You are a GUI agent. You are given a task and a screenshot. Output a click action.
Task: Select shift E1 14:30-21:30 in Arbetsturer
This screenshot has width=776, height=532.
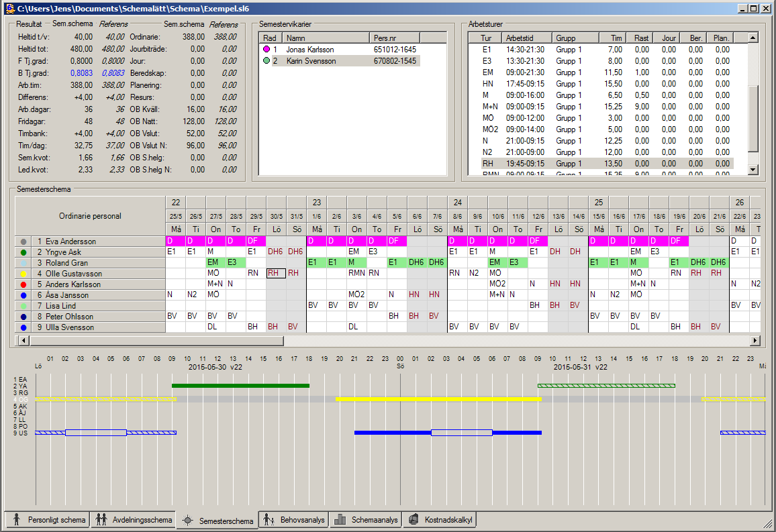pos(608,50)
